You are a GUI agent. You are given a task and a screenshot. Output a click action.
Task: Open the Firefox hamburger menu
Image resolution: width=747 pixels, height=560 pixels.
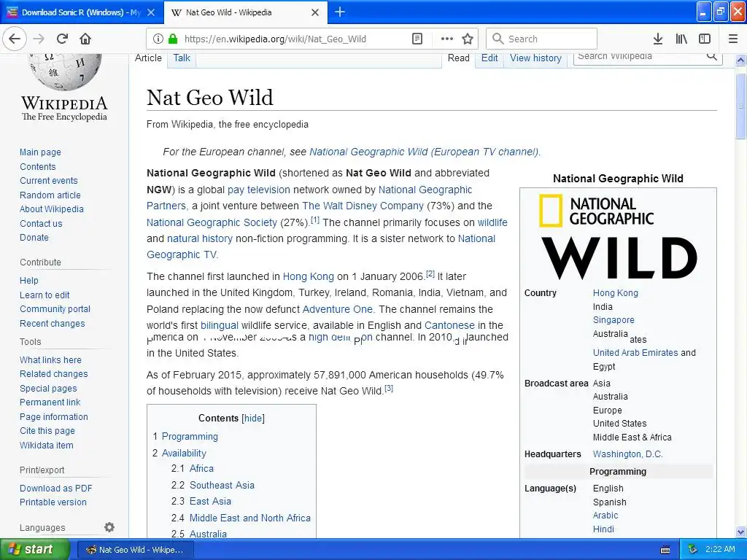pos(732,39)
